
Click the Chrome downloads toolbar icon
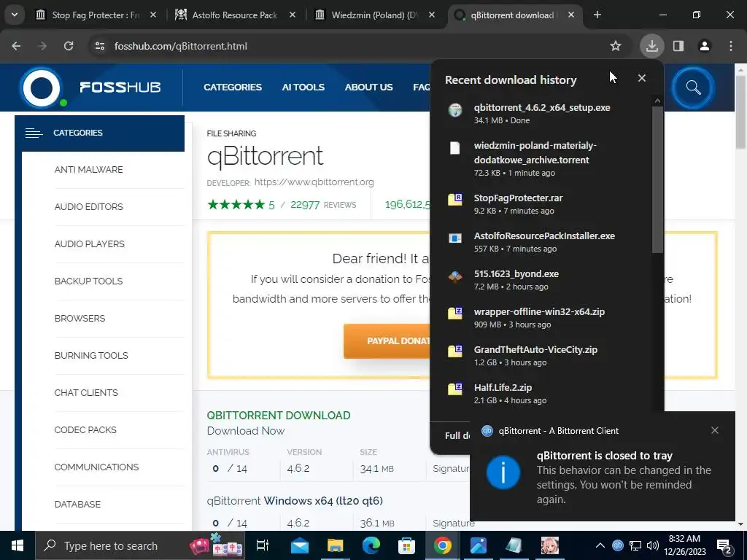651,46
